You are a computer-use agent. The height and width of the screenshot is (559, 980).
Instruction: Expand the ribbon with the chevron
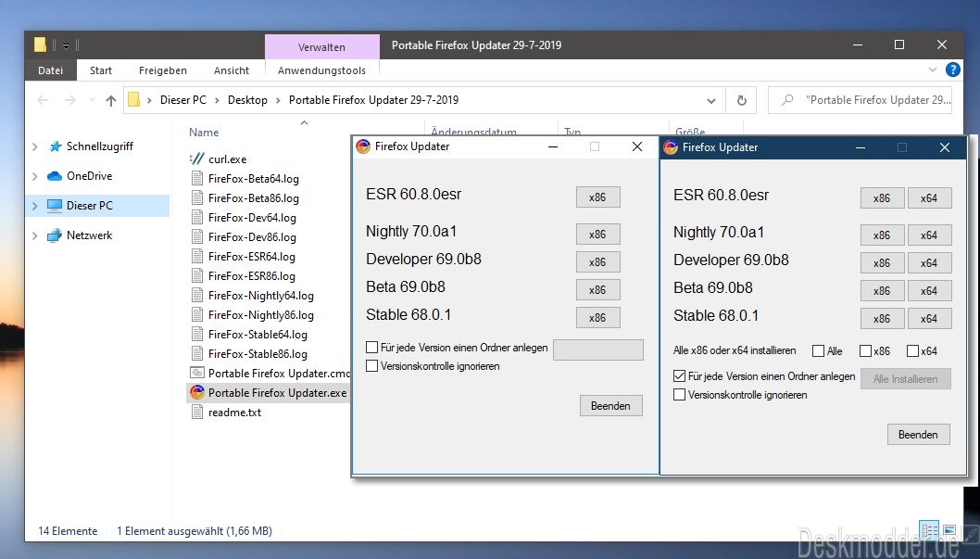(933, 70)
